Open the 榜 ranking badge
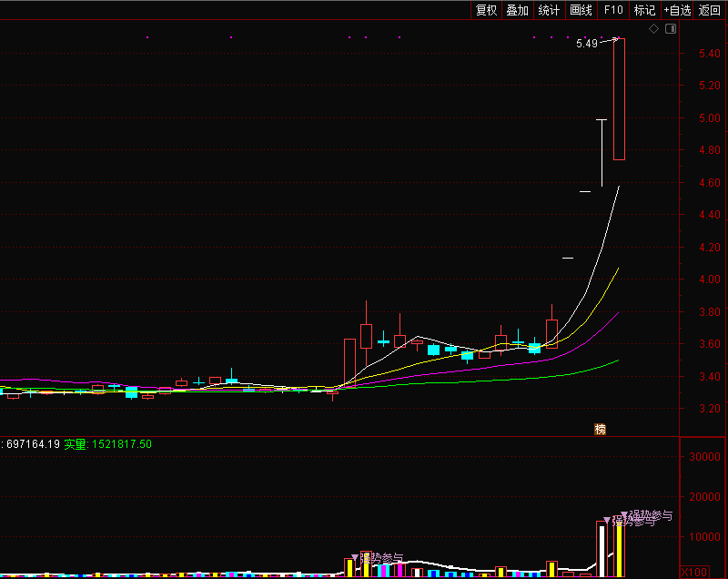This screenshot has height=579, width=728. 601,429
